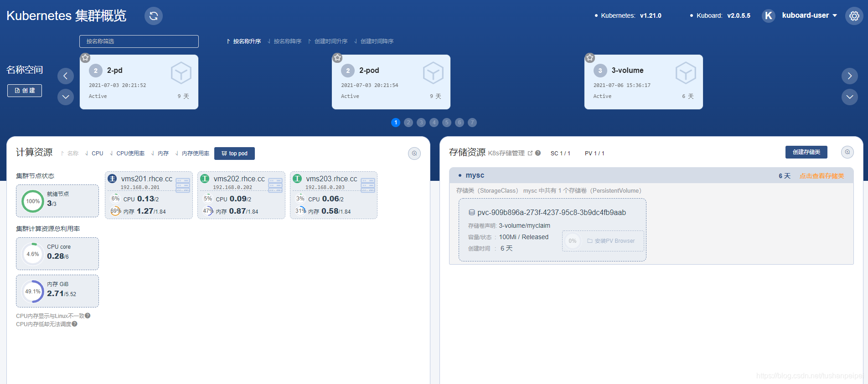Open the kuboard-user dropdown menu

coord(810,15)
